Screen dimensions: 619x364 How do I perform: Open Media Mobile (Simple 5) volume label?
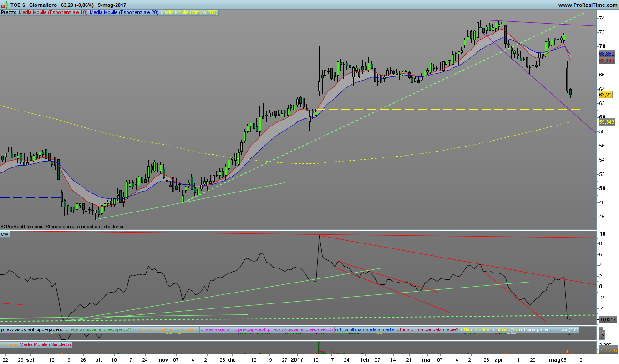[46, 344]
